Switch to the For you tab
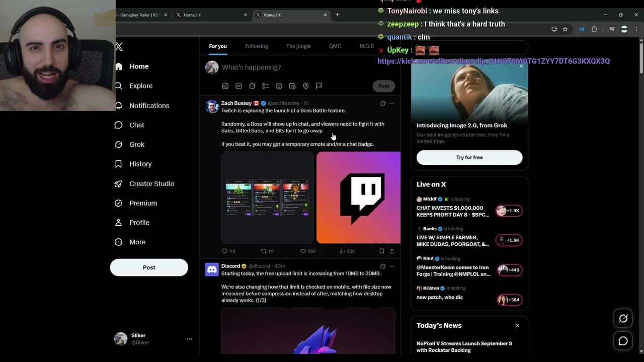This screenshot has height=362, width=644. (x=218, y=46)
